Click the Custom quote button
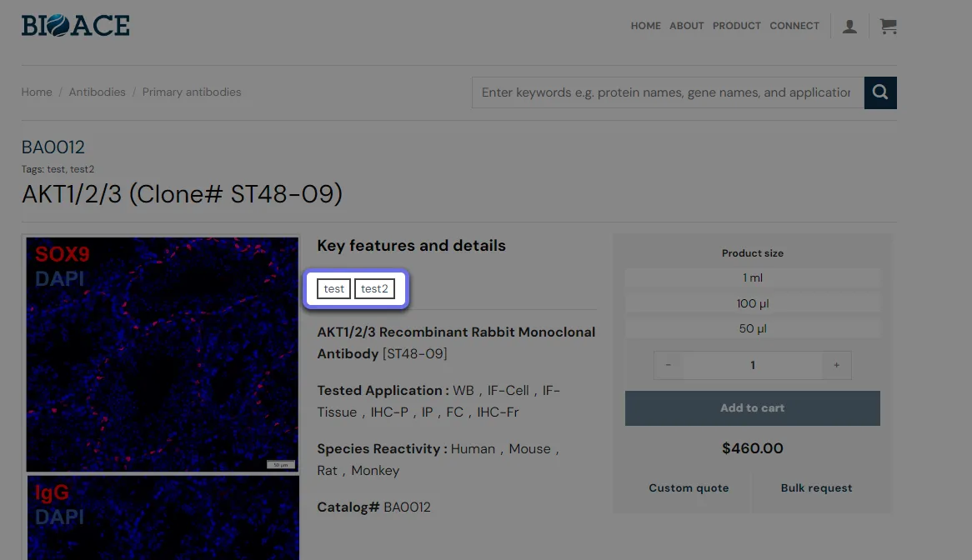Image resolution: width=972 pixels, height=560 pixels. (689, 488)
